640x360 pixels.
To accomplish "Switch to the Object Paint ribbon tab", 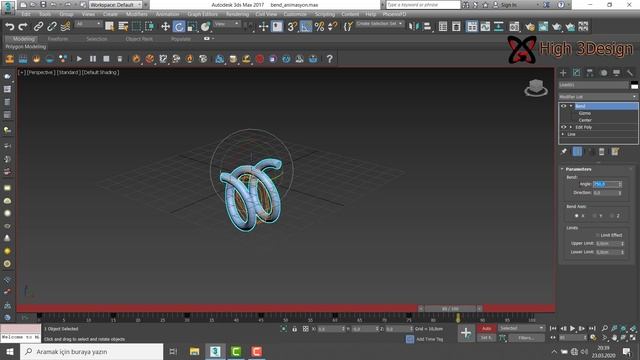I will click(x=139, y=39).
